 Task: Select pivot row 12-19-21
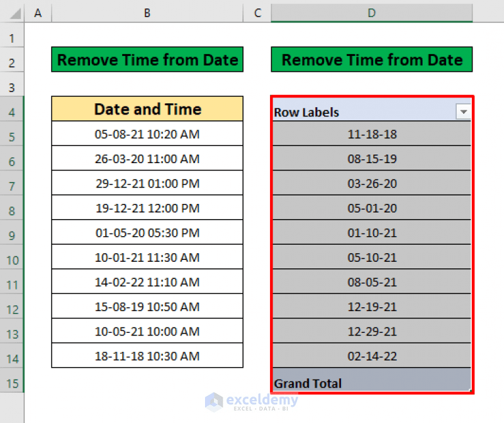click(x=372, y=307)
